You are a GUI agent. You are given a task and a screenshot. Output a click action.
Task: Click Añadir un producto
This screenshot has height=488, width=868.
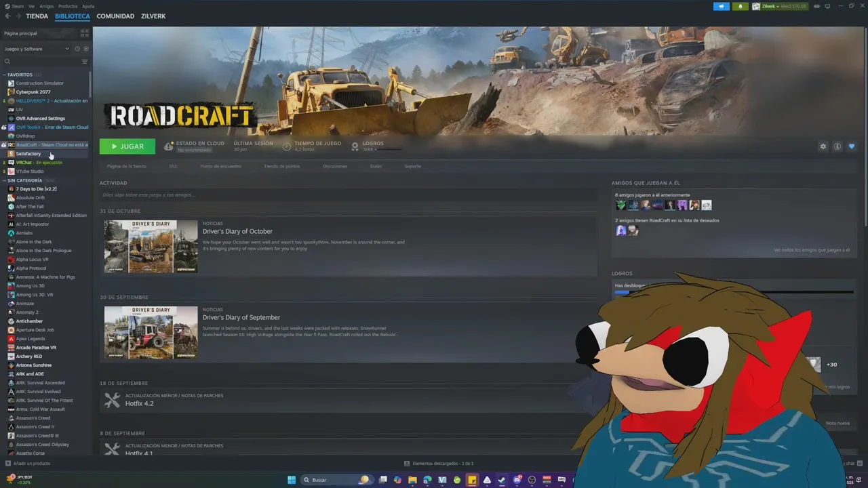pos(28,464)
